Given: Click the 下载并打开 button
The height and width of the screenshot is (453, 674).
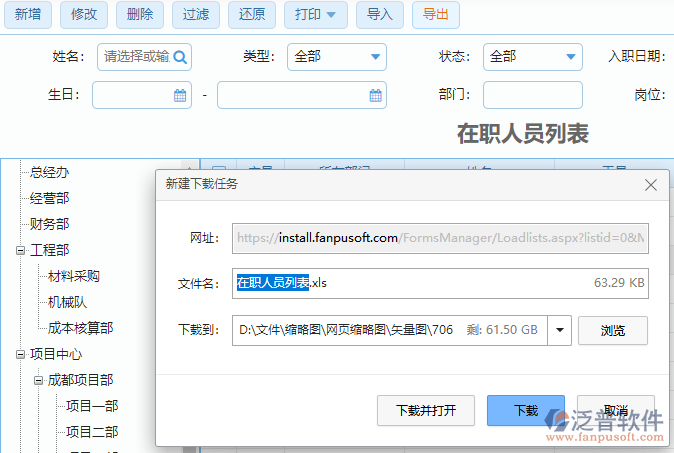Looking at the screenshot, I should coord(426,410).
